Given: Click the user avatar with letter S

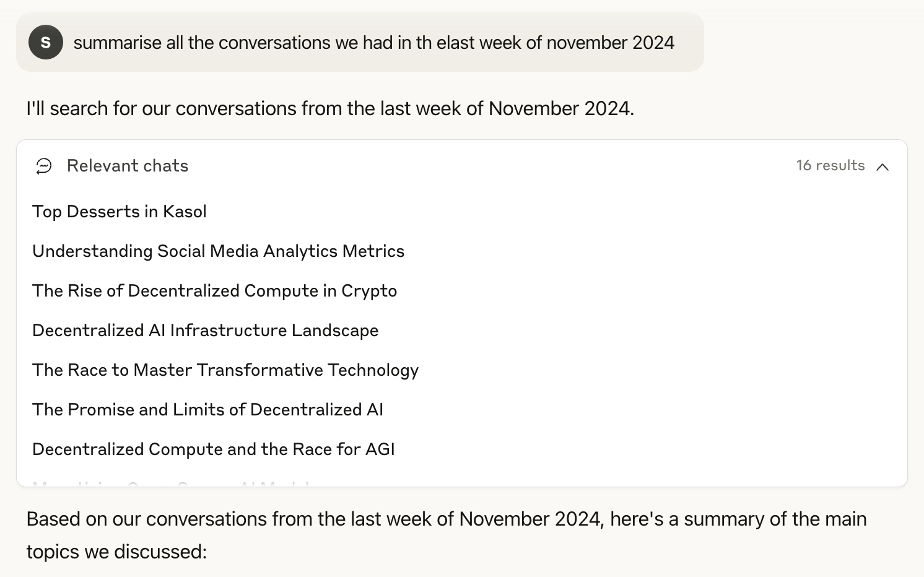Looking at the screenshot, I should click(45, 42).
